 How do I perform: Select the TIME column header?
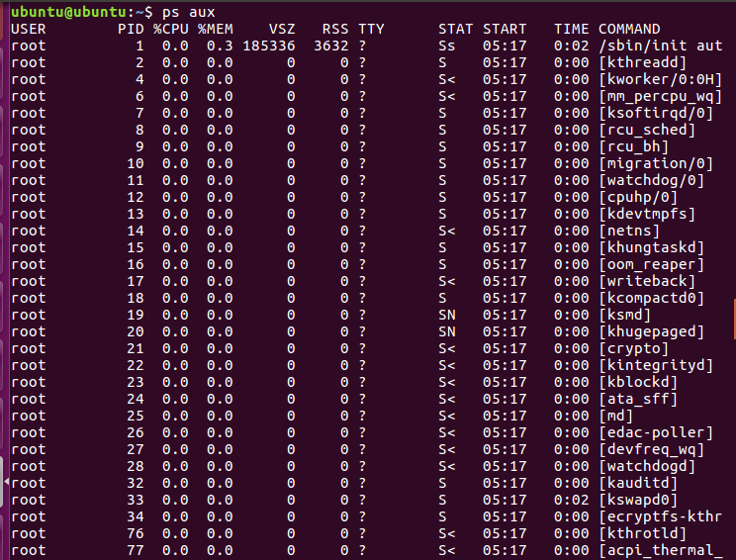click(571, 29)
